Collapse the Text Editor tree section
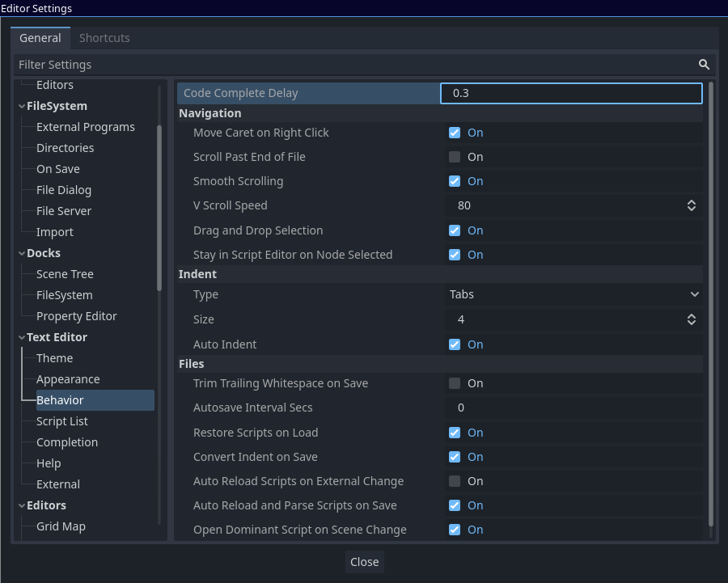 [x=22, y=336]
